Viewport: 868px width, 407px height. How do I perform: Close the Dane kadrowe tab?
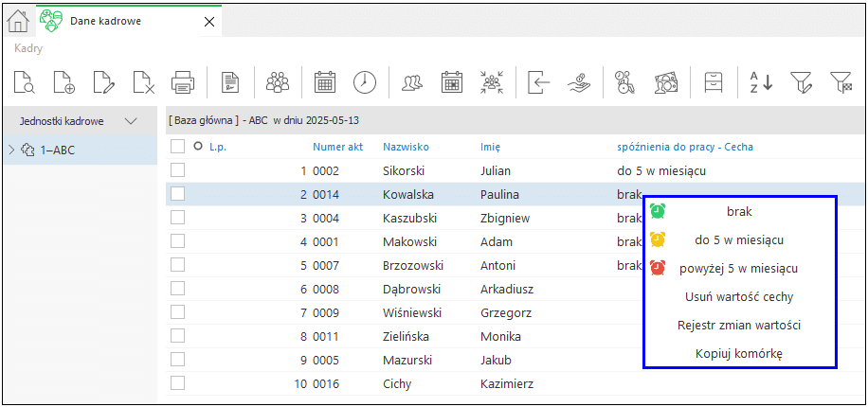pos(208,22)
